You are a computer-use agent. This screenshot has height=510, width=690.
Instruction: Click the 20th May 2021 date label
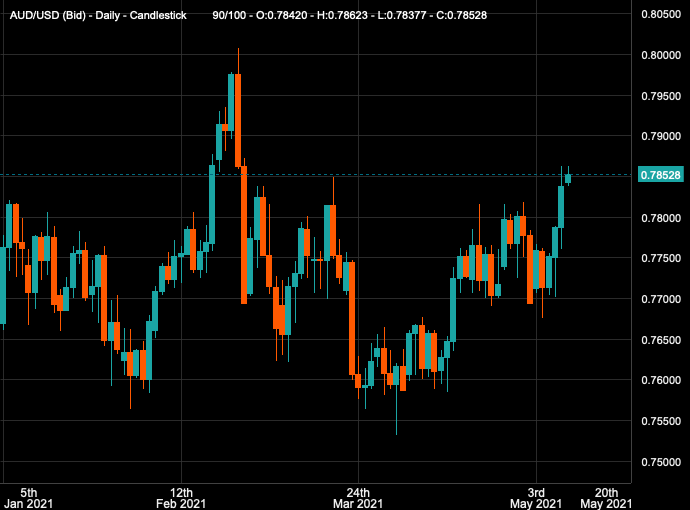tap(606, 498)
